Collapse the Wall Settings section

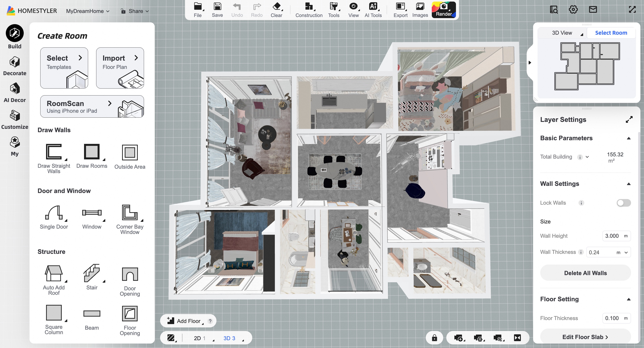click(x=629, y=184)
